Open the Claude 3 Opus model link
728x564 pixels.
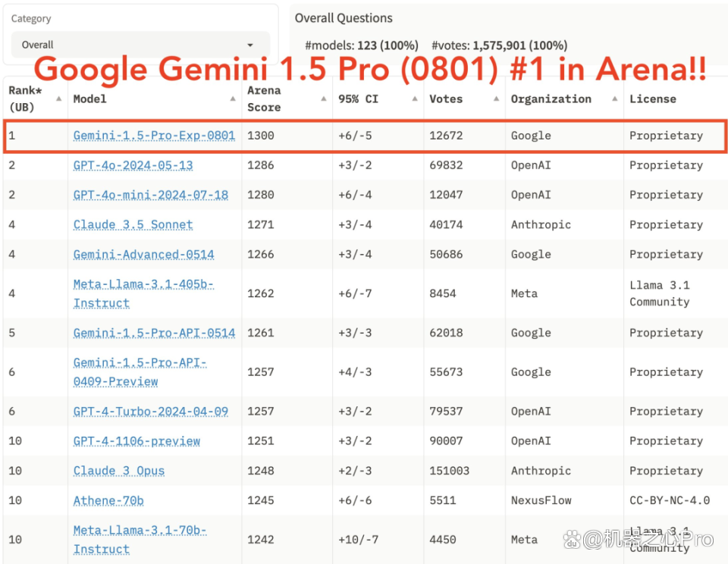click(119, 471)
